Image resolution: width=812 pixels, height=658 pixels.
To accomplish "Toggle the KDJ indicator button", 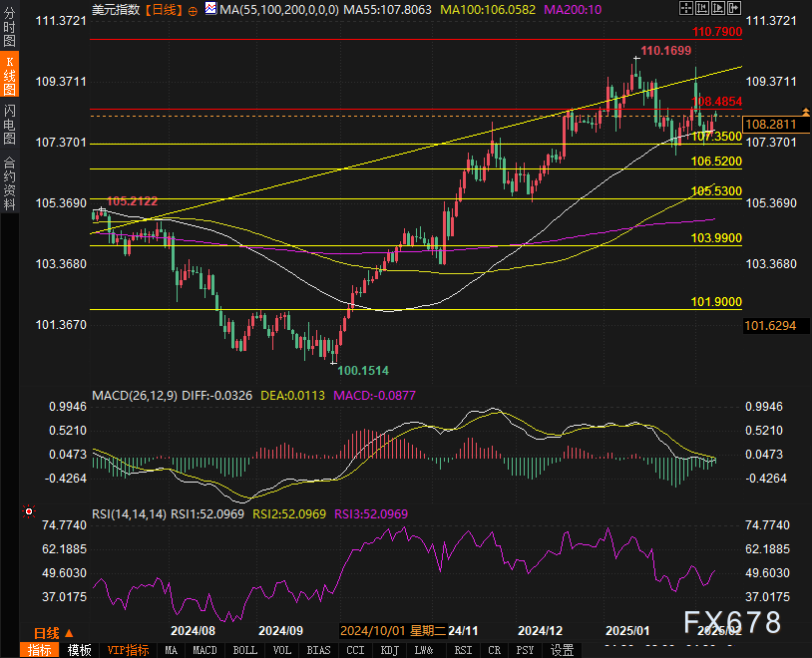I will pyautogui.click(x=390, y=650).
